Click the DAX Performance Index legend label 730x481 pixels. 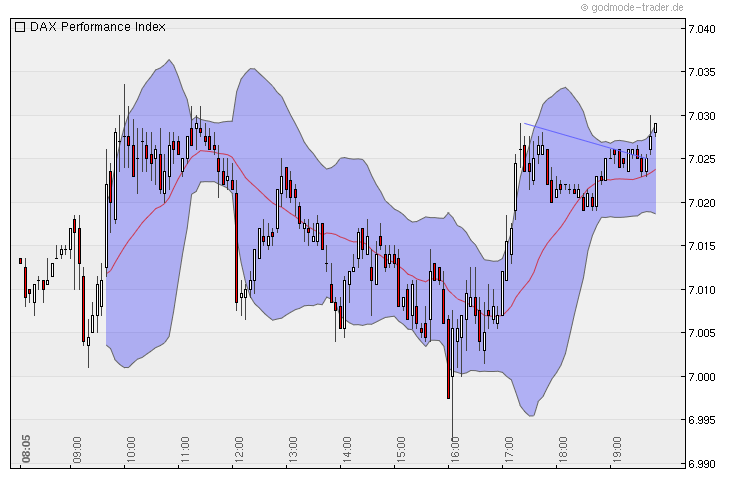point(98,27)
